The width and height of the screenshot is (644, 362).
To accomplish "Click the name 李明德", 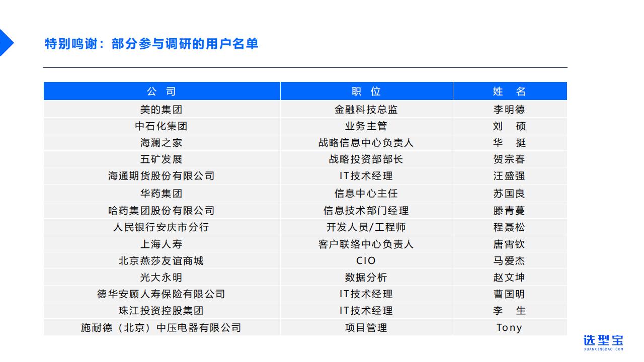I will 510,109.
